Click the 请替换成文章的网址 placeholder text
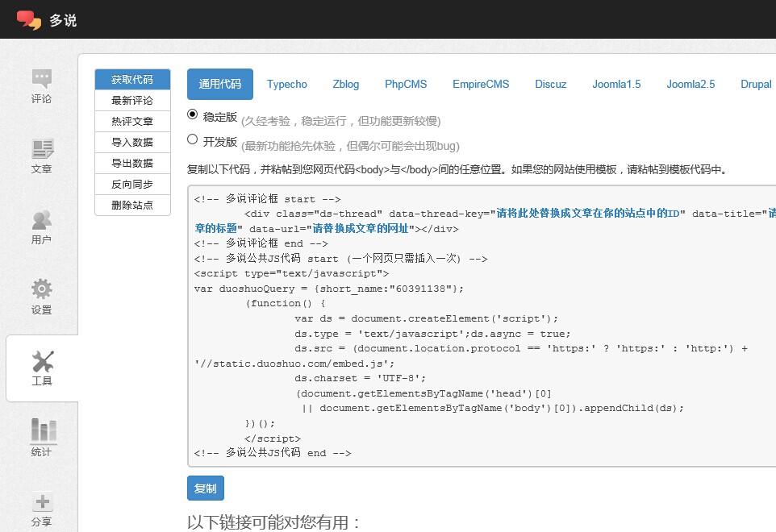Viewport: 776px width, 532px height. (x=361, y=228)
